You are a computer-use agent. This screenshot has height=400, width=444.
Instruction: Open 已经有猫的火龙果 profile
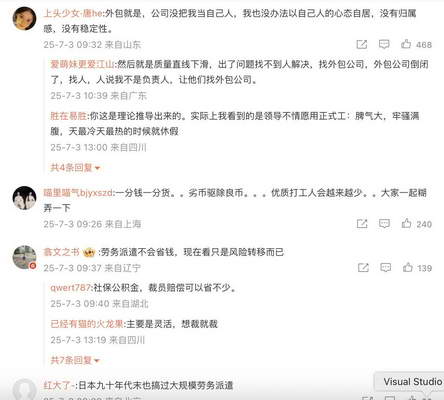point(87,324)
